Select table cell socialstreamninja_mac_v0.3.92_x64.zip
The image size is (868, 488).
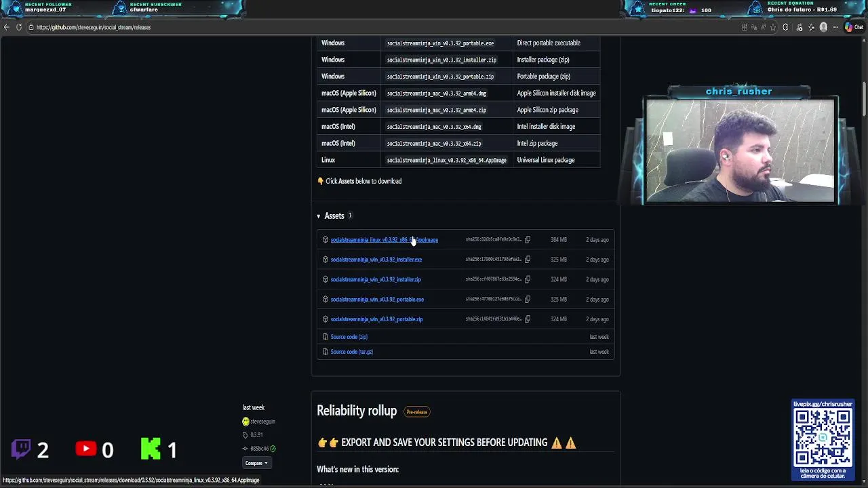[434, 143]
